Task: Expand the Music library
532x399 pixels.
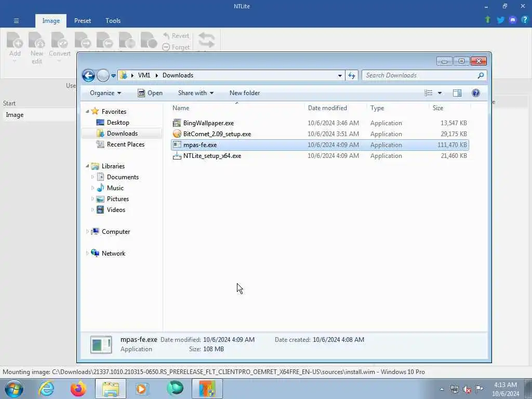Action: coord(92,188)
